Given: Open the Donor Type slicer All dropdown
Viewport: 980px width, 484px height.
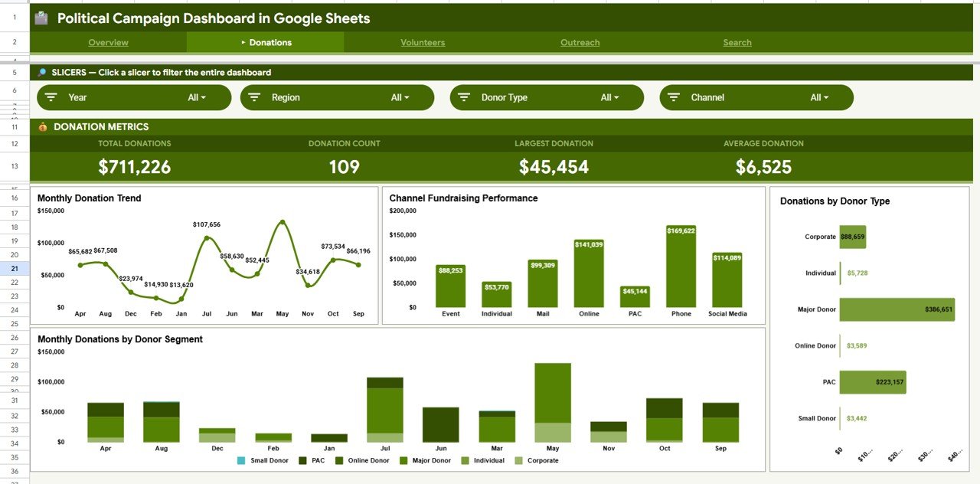Looking at the screenshot, I should [x=609, y=97].
